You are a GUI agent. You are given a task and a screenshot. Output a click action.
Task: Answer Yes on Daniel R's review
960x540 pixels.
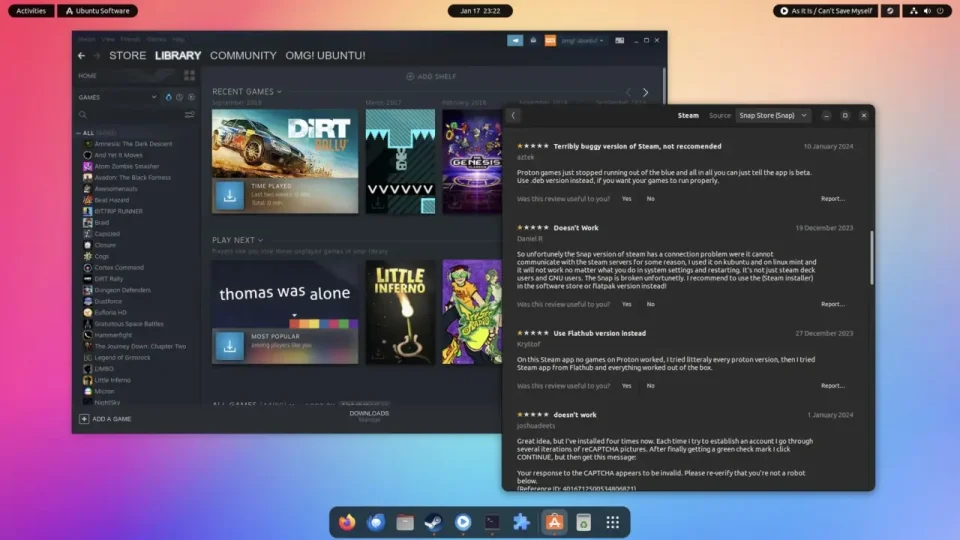click(x=626, y=304)
